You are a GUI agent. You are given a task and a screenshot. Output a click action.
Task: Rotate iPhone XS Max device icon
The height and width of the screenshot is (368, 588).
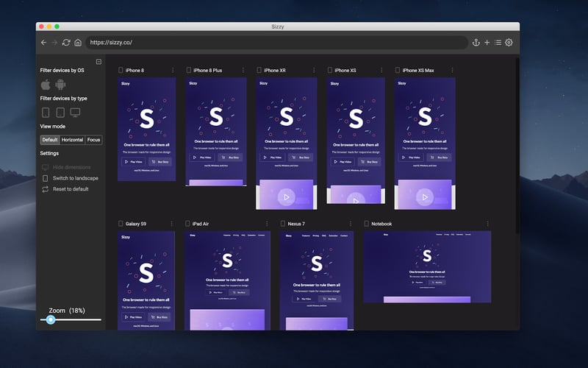pos(398,70)
